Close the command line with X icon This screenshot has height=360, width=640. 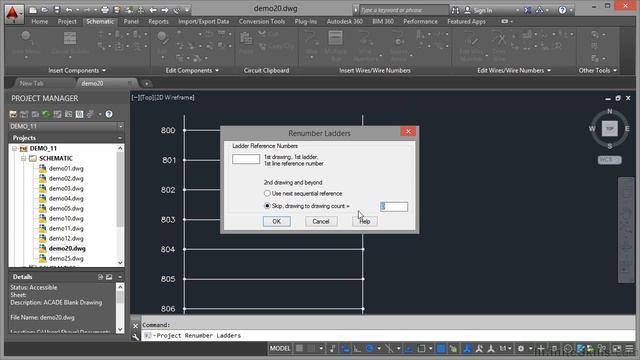coord(136,326)
